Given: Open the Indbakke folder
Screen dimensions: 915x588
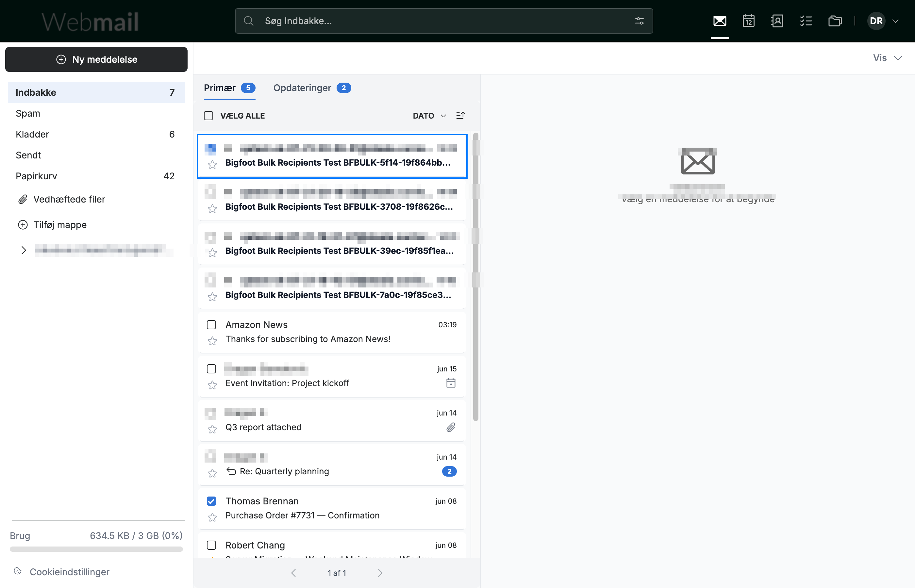Looking at the screenshot, I should (96, 92).
